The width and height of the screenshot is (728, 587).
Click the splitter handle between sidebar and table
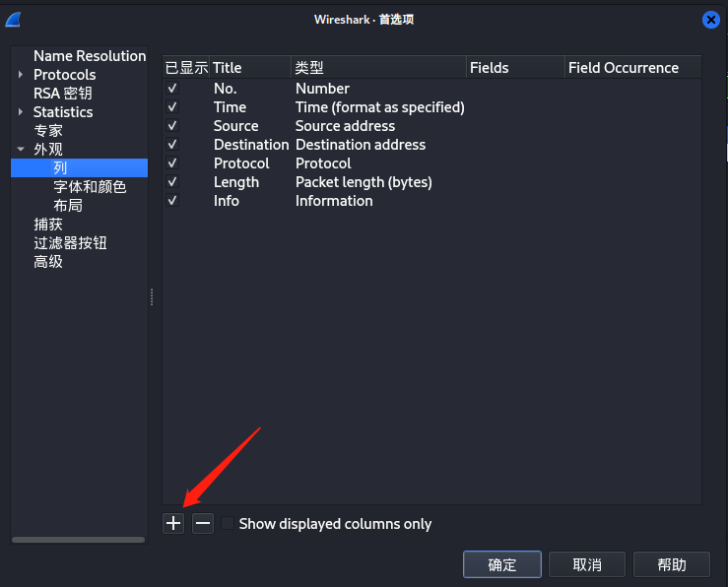(152, 297)
